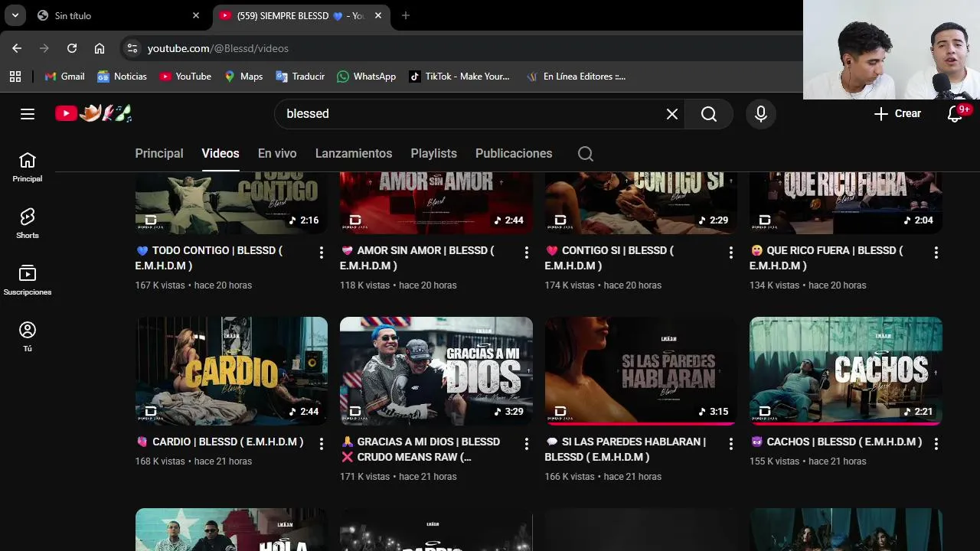The image size is (980, 551).
Task: Play CARDIO video thumbnail
Action: coord(231,371)
